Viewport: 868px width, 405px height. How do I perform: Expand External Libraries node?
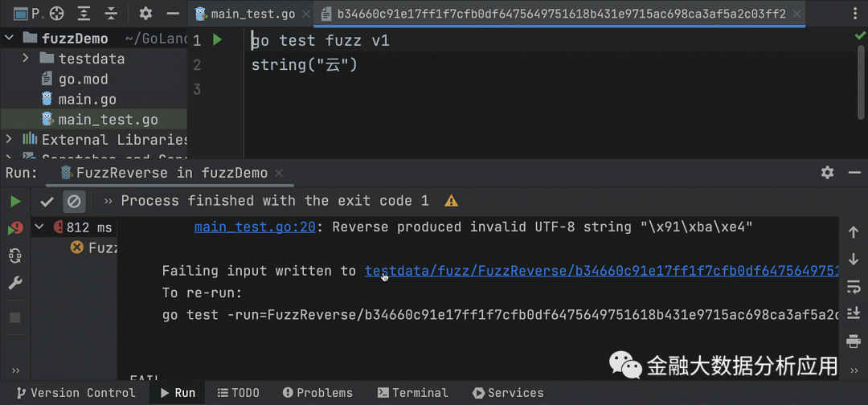[10, 140]
